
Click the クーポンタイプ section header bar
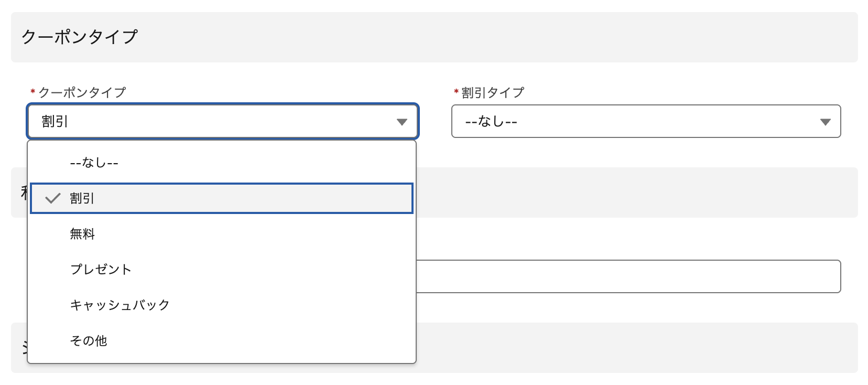[x=434, y=37]
